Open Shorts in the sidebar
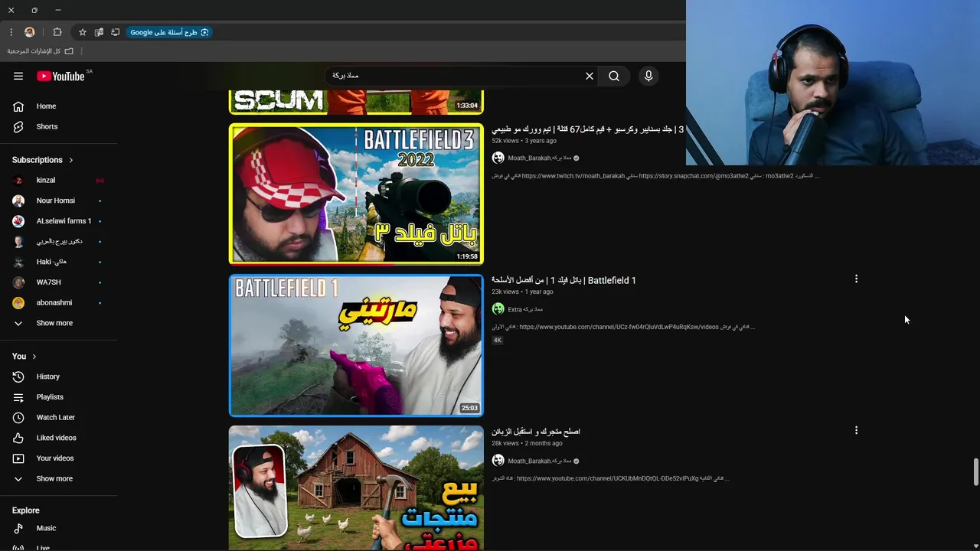Viewport: 980px width, 551px height. [x=59, y=126]
